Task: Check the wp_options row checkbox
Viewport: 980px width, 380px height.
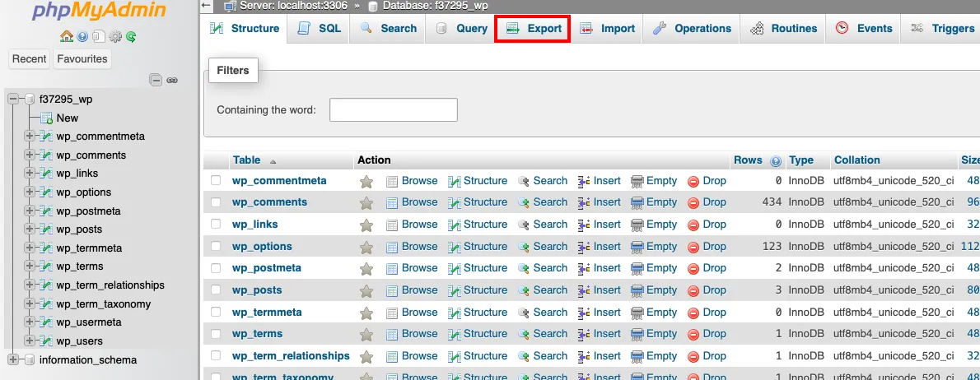Action: click(216, 246)
